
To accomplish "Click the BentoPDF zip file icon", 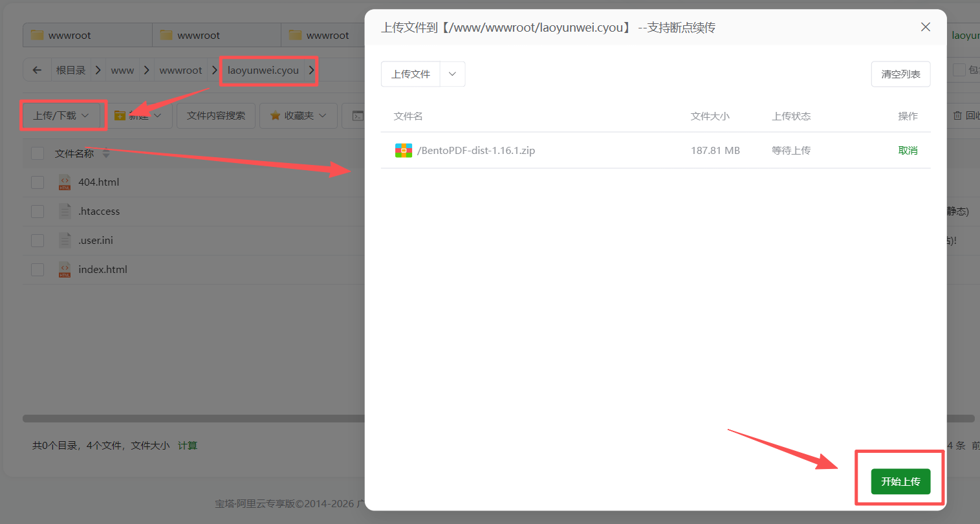I will click(x=404, y=151).
